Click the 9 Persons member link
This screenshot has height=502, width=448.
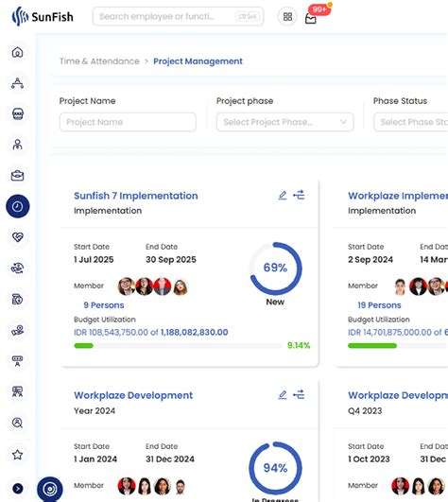click(x=104, y=305)
